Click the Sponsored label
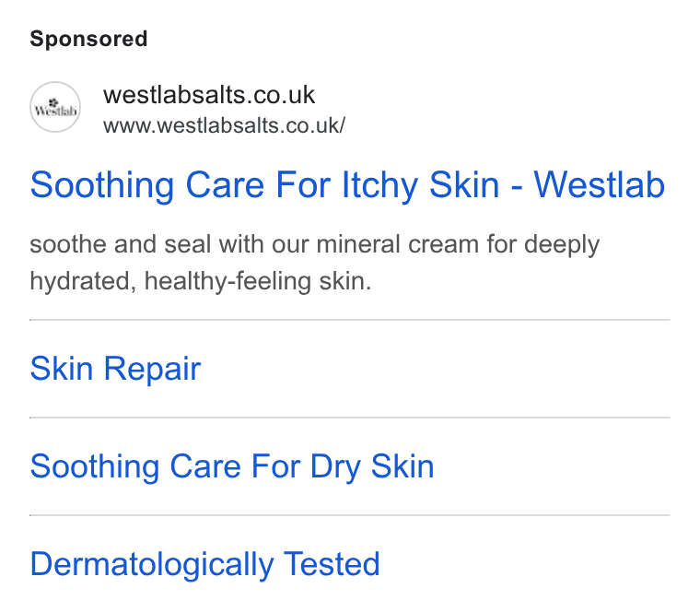The height and width of the screenshot is (612, 700). (88, 39)
